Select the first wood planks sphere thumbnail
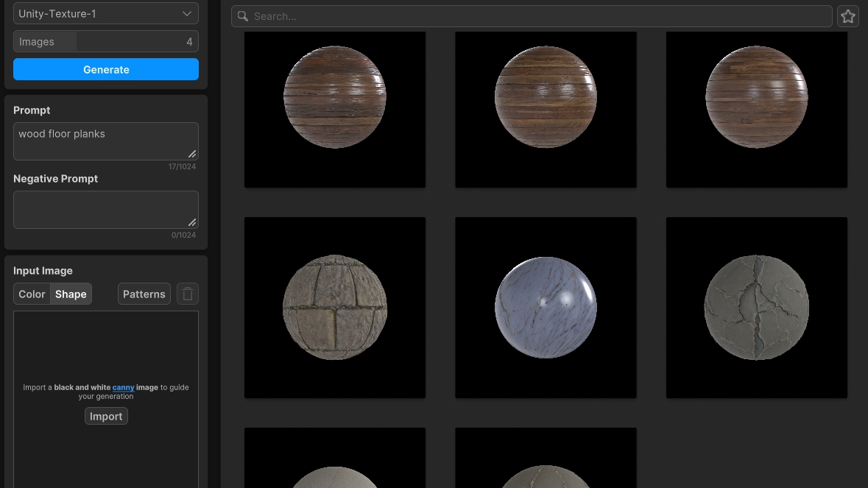 point(335,110)
